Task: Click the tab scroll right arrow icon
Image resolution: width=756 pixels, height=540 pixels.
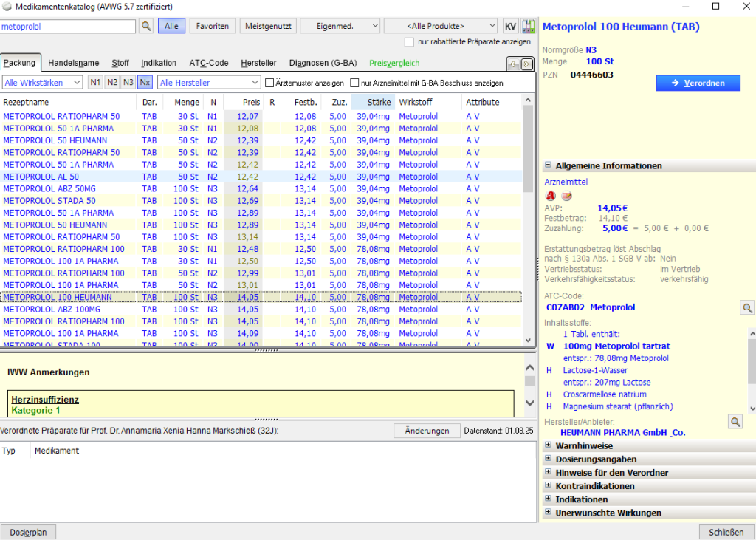Action: 526,64
